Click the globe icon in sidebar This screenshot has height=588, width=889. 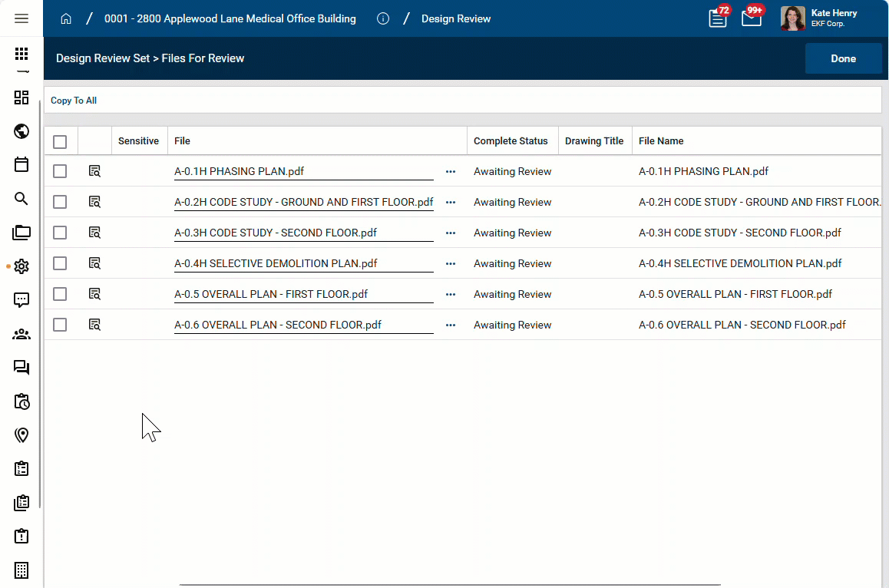(21, 131)
